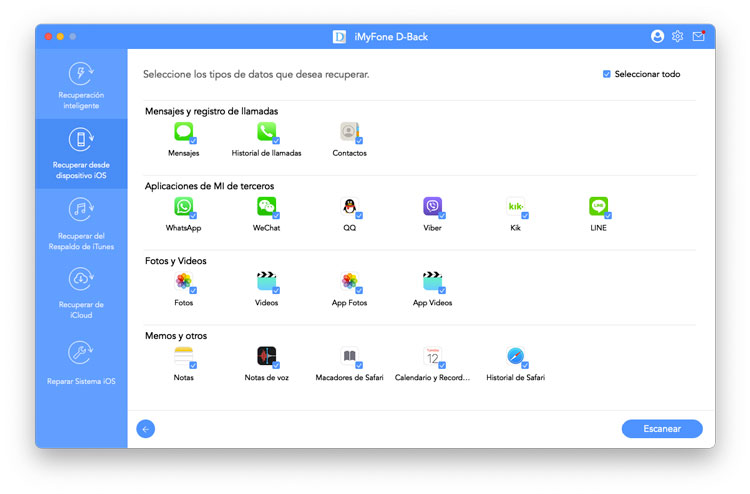Image resolution: width=750 pixels, height=494 pixels.
Task: Click the Memos y otros heading
Action: tap(176, 336)
